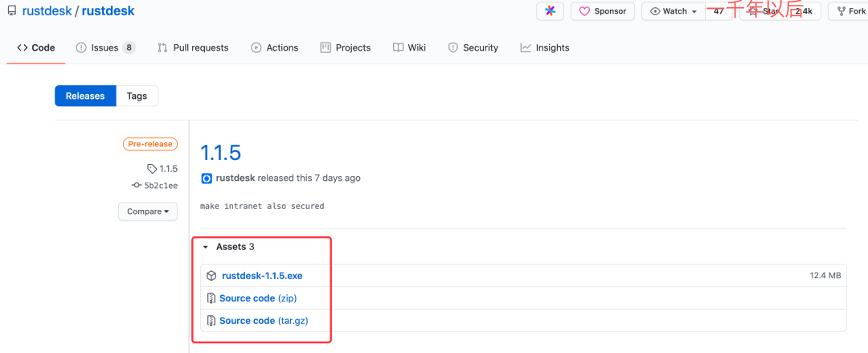Click the package icon beside rustdesk-1.1.5.exe

[x=211, y=276]
